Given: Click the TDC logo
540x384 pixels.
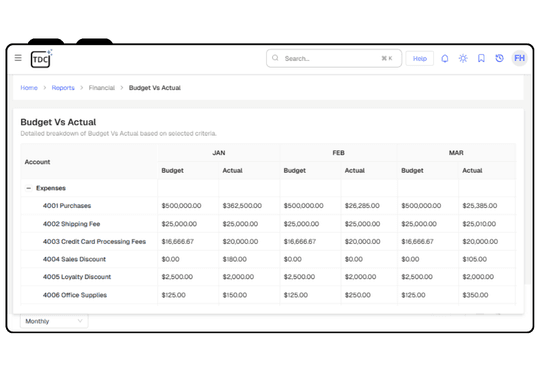Looking at the screenshot, I should pyautogui.click(x=41, y=59).
